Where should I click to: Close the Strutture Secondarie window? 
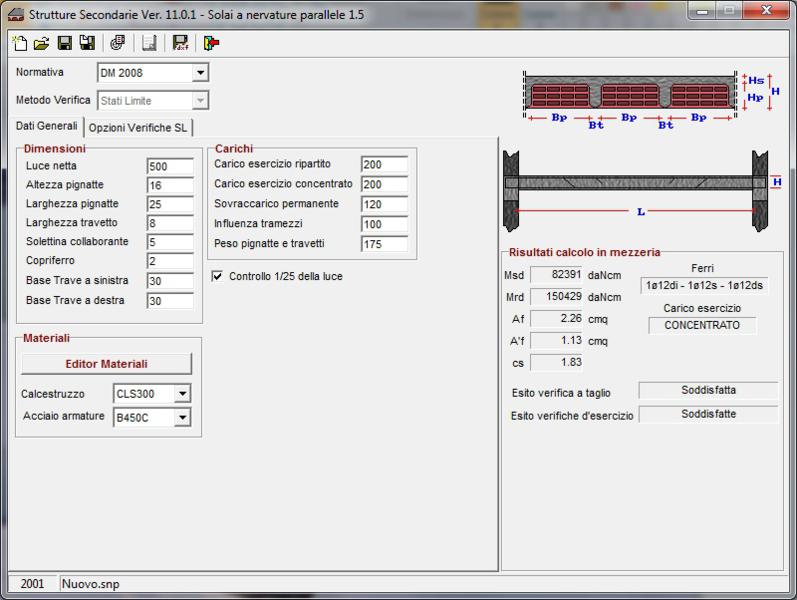(767, 11)
